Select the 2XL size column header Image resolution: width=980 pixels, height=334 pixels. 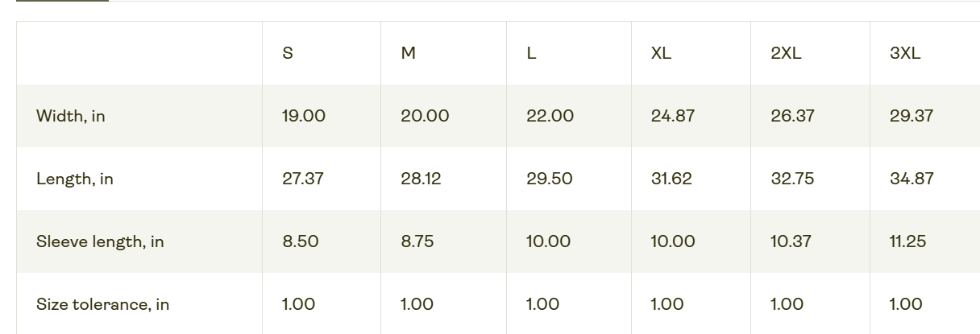click(786, 53)
